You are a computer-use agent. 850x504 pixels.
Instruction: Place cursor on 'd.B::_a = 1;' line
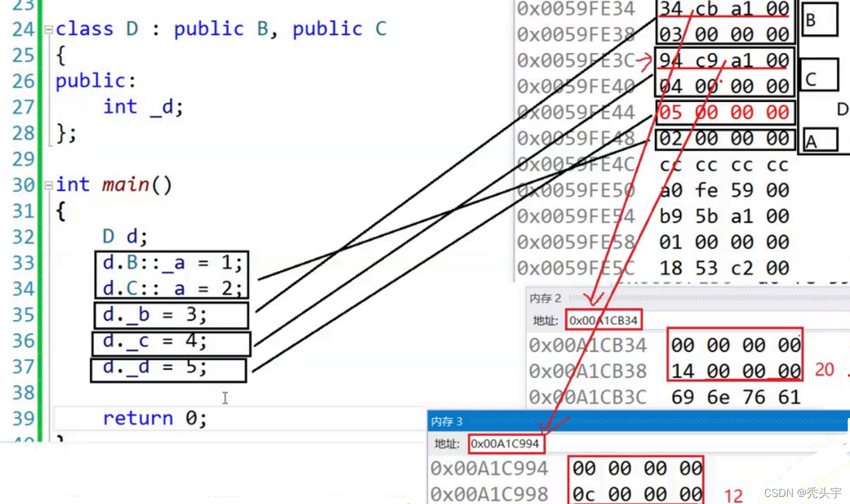coord(172,263)
